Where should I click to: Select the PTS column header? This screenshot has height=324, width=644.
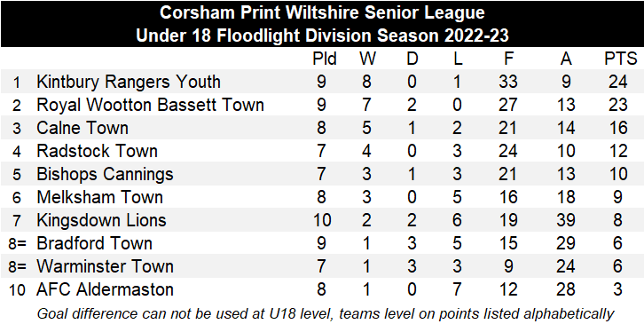(x=620, y=59)
